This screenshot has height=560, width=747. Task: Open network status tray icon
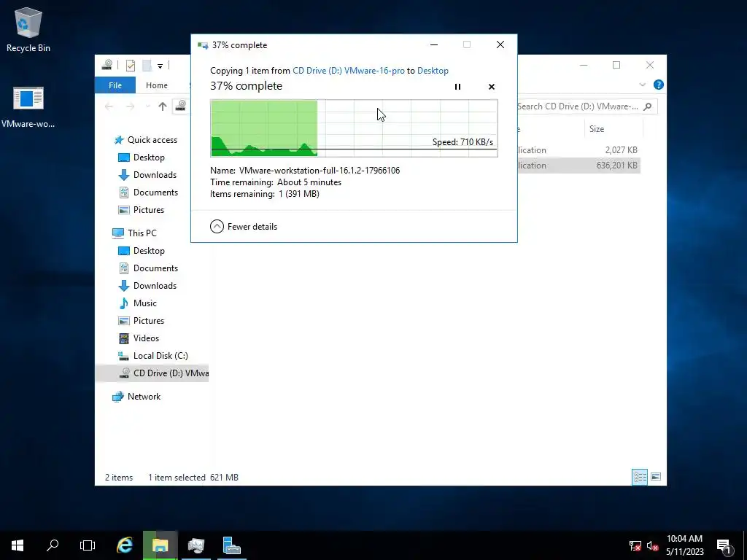pyautogui.click(x=635, y=545)
